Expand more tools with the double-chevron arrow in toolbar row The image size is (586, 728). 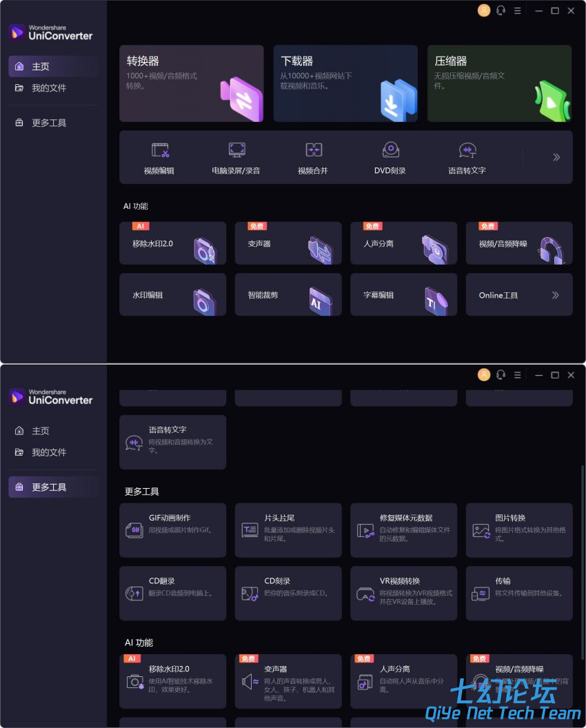[x=556, y=157]
